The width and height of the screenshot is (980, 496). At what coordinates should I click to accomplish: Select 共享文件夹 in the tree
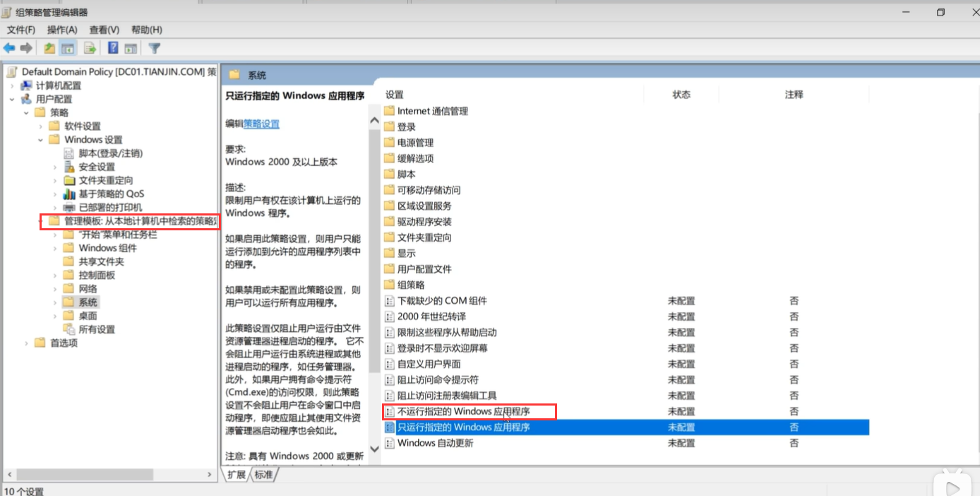[101, 261]
